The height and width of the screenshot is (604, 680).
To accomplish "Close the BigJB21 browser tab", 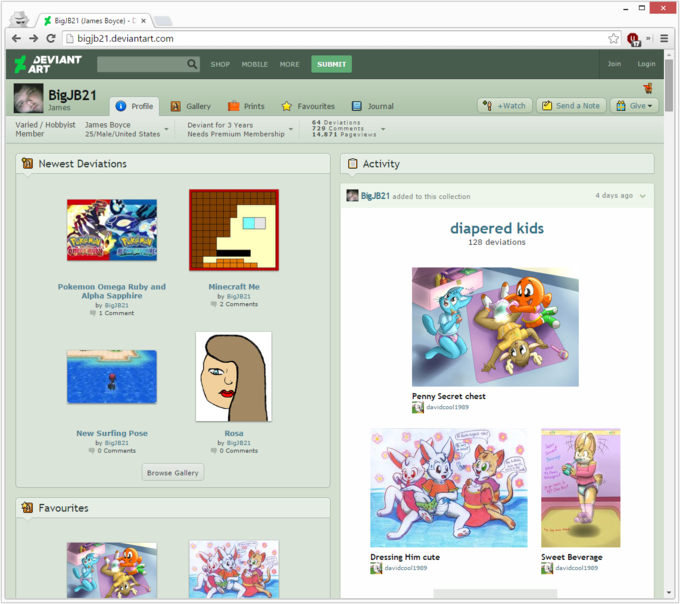I will pyautogui.click(x=144, y=21).
